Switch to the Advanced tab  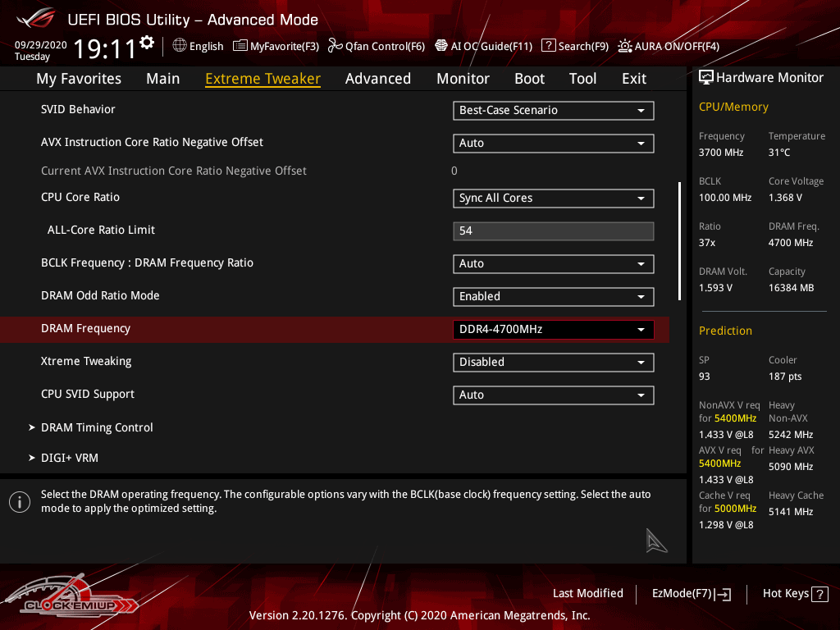pyautogui.click(x=377, y=79)
